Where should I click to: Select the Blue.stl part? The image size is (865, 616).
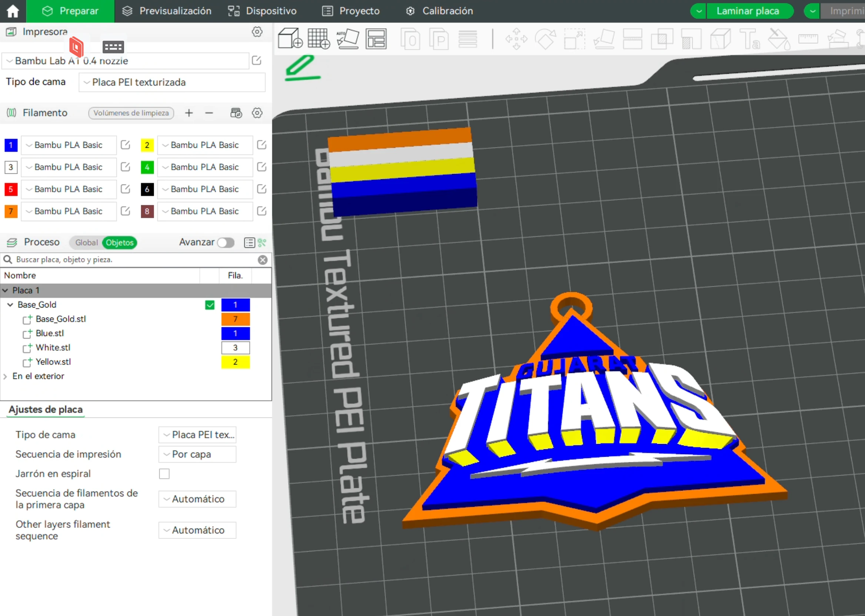[50, 333]
